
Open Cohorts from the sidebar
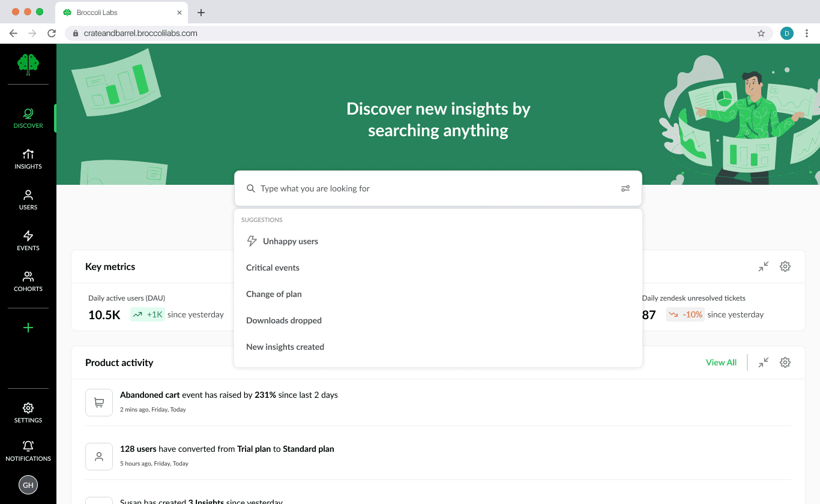pos(28,281)
